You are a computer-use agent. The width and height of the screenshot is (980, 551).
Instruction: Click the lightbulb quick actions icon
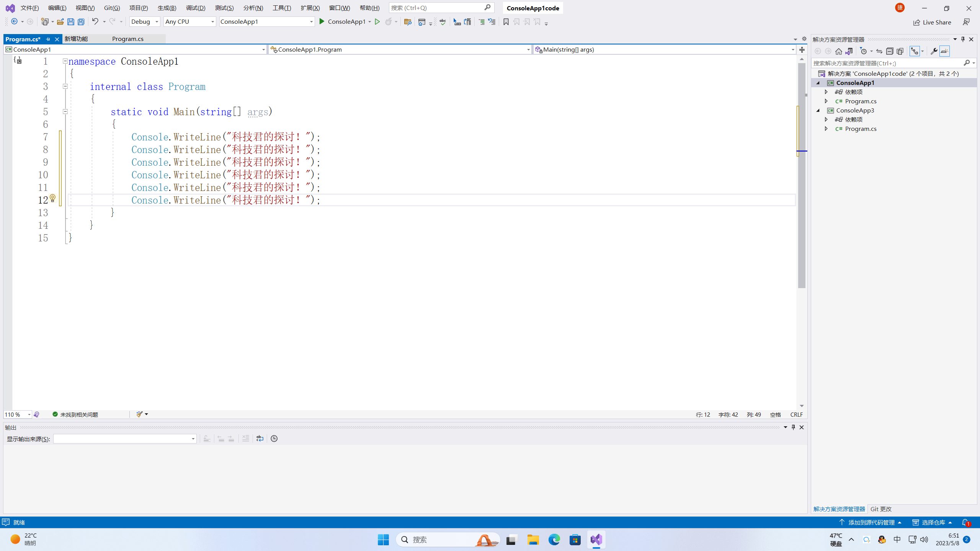point(53,198)
